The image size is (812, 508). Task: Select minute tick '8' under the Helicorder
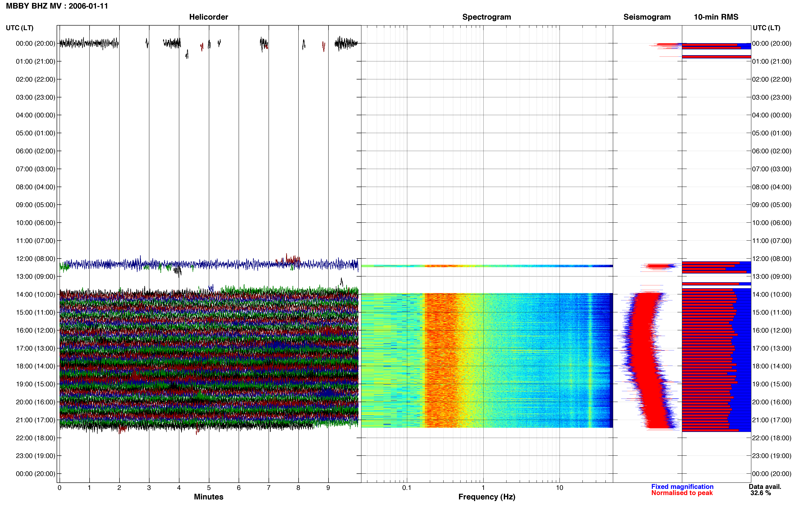tap(298, 488)
